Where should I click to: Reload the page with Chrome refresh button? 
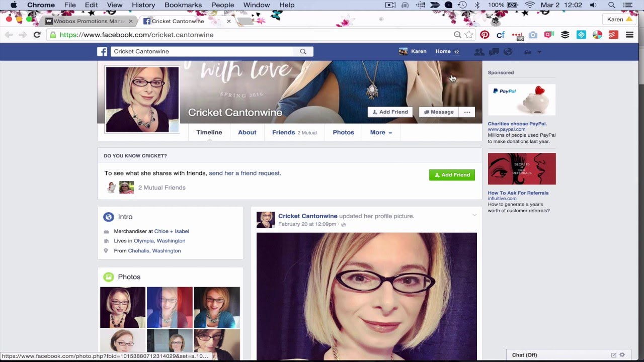(37, 35)
